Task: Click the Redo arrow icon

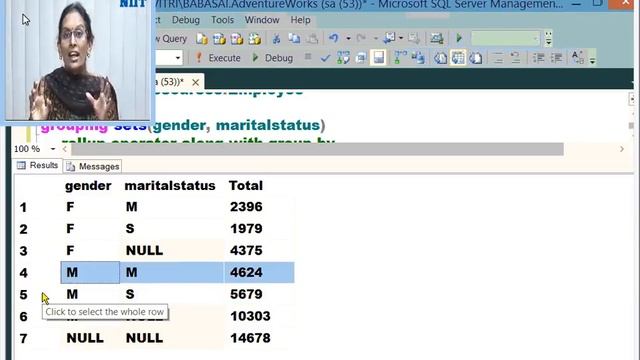Action: coord(361,38)
